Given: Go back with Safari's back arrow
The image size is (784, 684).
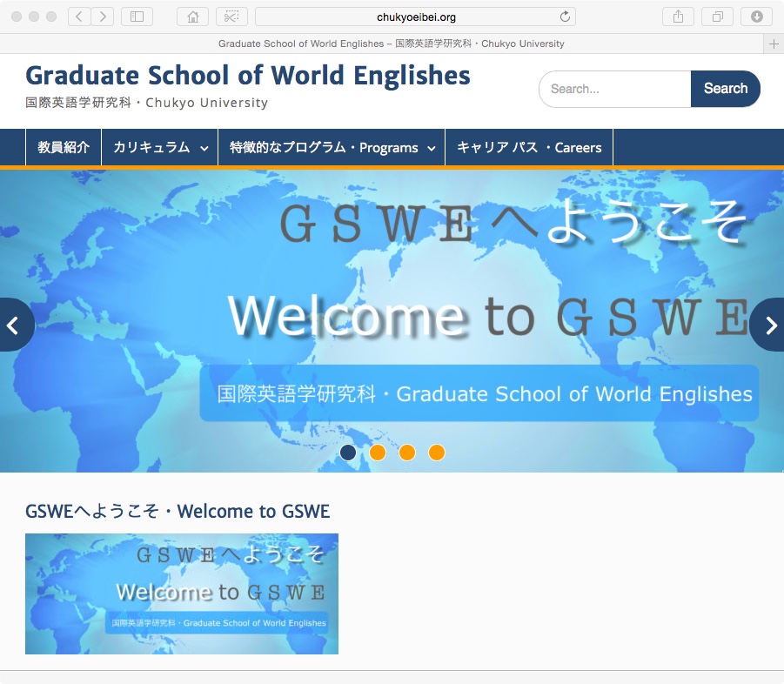Looking at the screenshot, I should pyautogui.click(x=79, y=17).
